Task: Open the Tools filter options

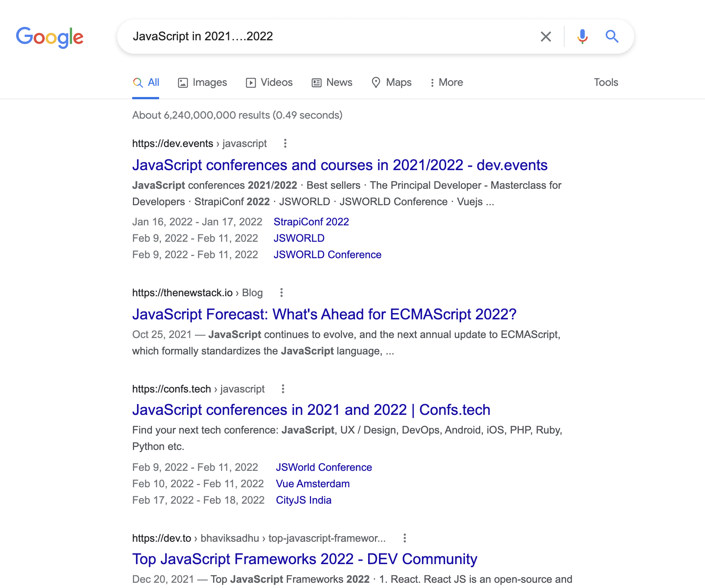Action: (606, 82)
